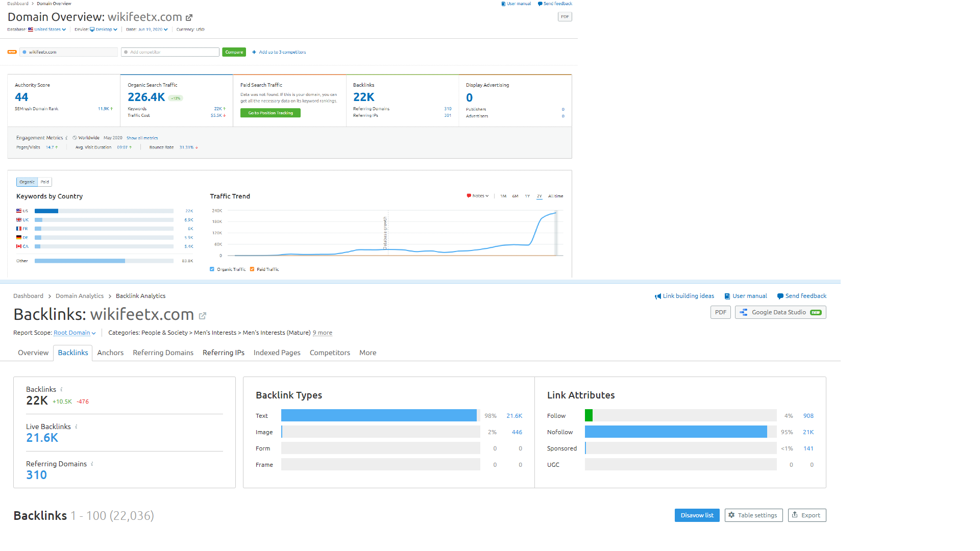
Task: Open the Device Desktop dropdown
Action: click(104, 30)
